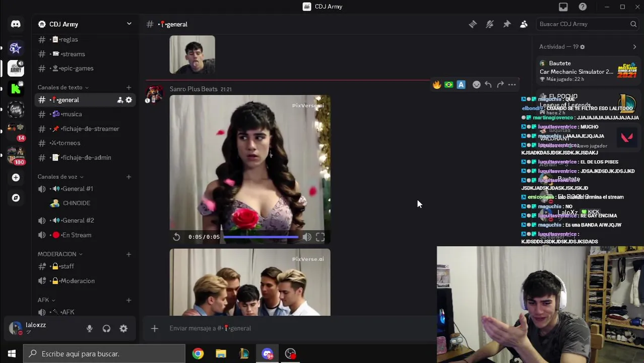The height and width of the screenshot is (363, 644).
Task: Open Actividad settings gear icon
Action: (x=583, y=47)
